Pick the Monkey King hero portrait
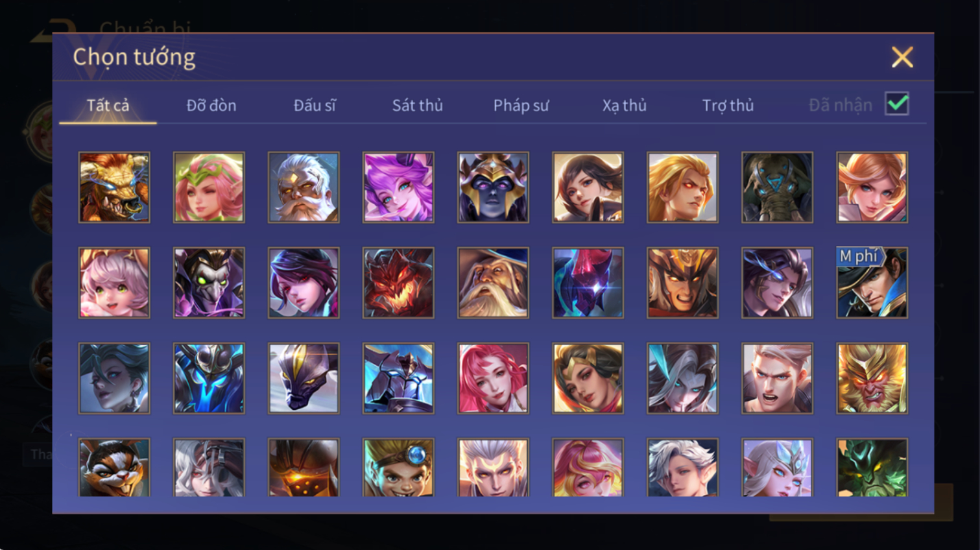Image resolution: width=980 pixels, height=550 pixels. [872, 378]
